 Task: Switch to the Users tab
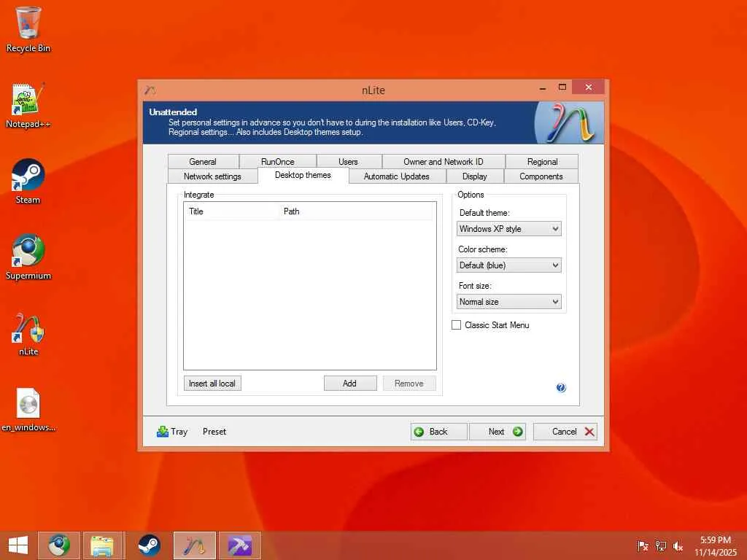pyautogui.click(x=348, y=161)
